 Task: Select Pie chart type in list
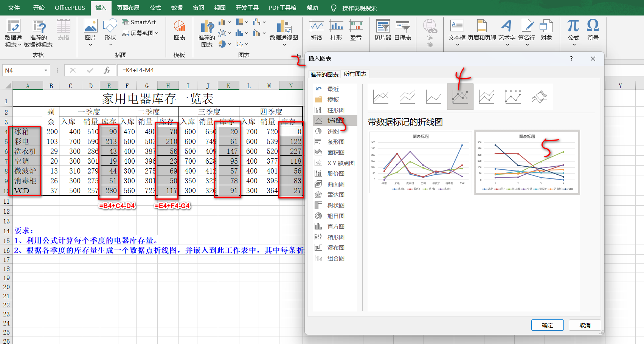click(x=333, y=131)
